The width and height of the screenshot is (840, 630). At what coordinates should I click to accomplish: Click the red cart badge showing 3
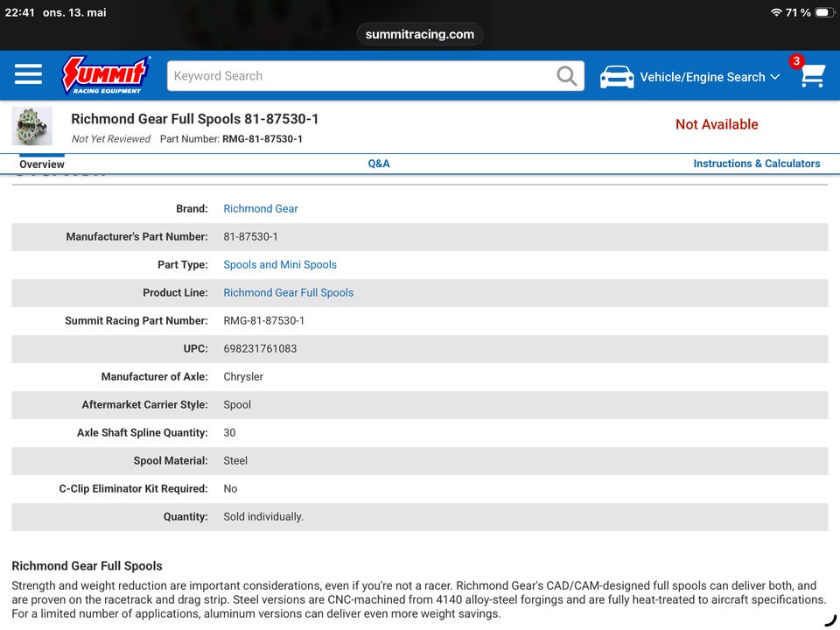point(796,61)
